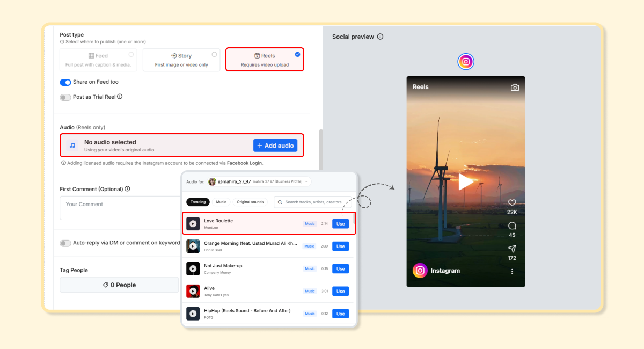The height and width of the screenshot is (349, 644).
Task: Click the 22K likes count
Action: point(512,212)
